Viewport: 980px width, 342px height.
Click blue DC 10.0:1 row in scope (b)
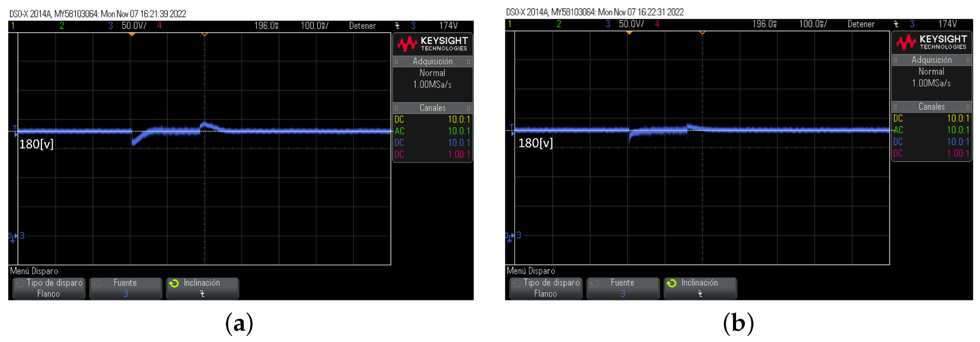tap(931, 142)
